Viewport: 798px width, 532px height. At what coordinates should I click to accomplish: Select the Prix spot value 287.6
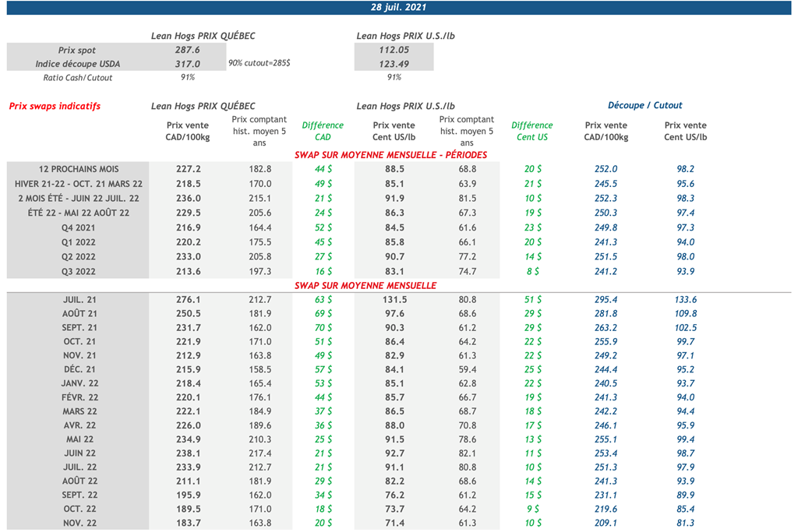187,50
